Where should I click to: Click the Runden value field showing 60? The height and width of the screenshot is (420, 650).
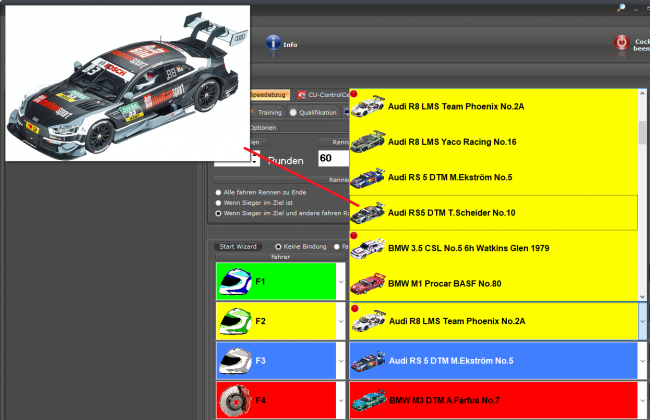334,158
